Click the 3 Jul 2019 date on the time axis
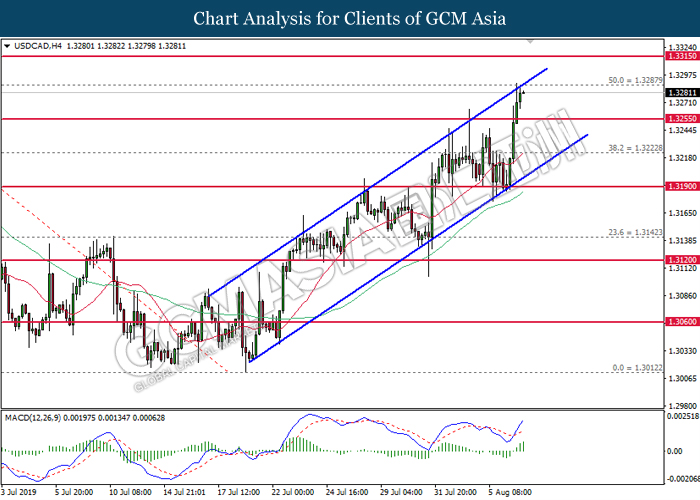 tap(22, 492)
